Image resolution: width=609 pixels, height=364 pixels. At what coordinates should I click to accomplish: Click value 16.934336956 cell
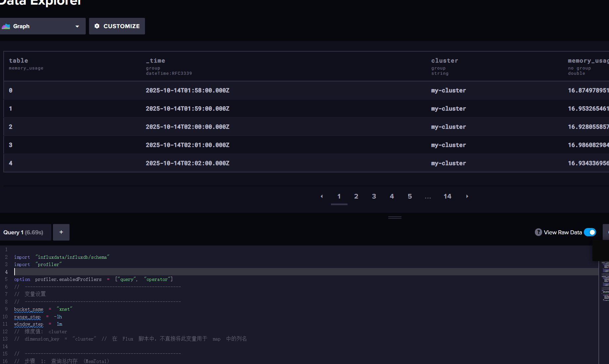click(588, 163)
